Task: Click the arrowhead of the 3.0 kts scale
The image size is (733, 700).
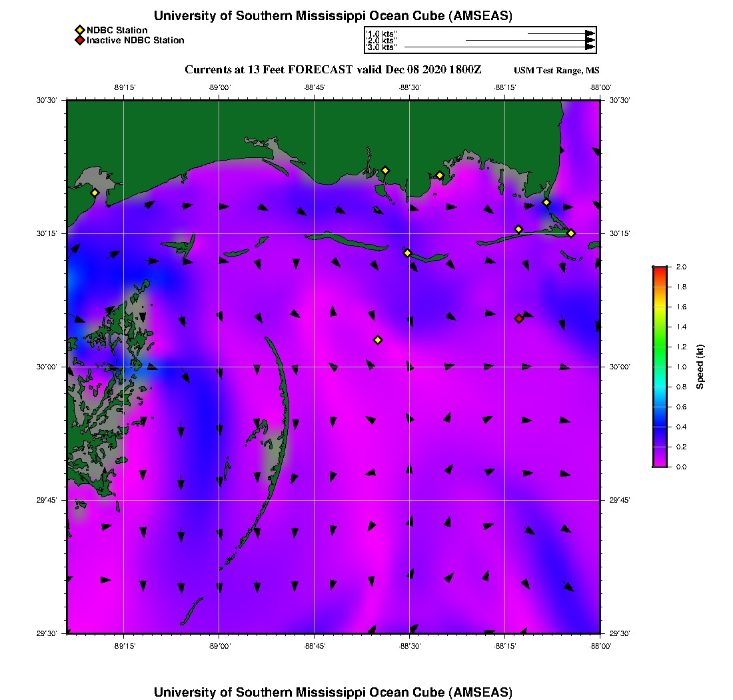Action: click(590, 47)
